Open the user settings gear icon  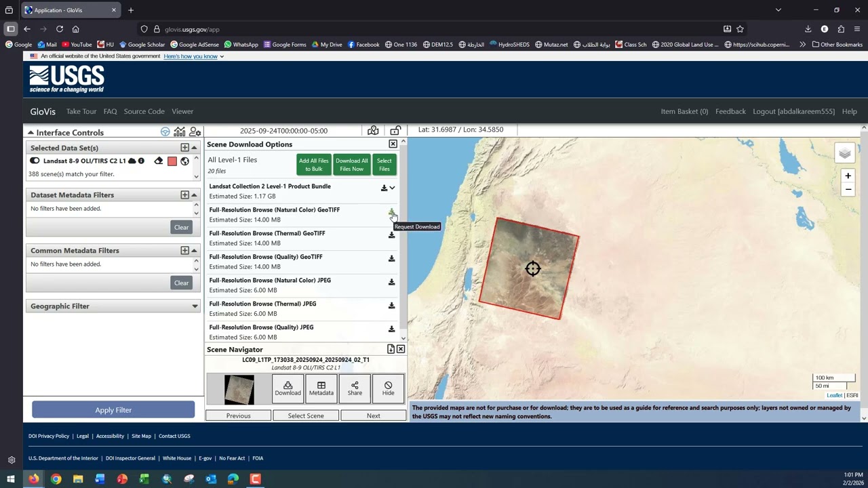point(195,131)
